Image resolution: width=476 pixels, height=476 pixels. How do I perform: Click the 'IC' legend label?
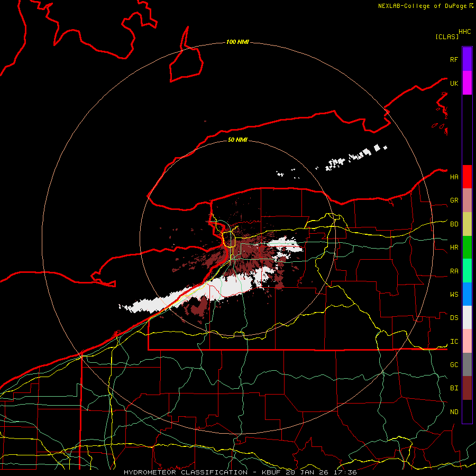point(454,342)
